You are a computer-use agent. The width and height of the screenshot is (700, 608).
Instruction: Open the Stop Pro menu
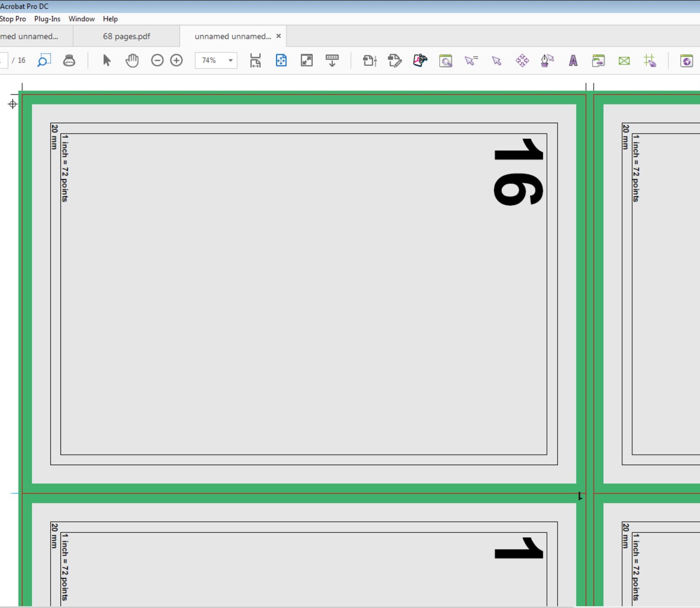coord(13,19)
